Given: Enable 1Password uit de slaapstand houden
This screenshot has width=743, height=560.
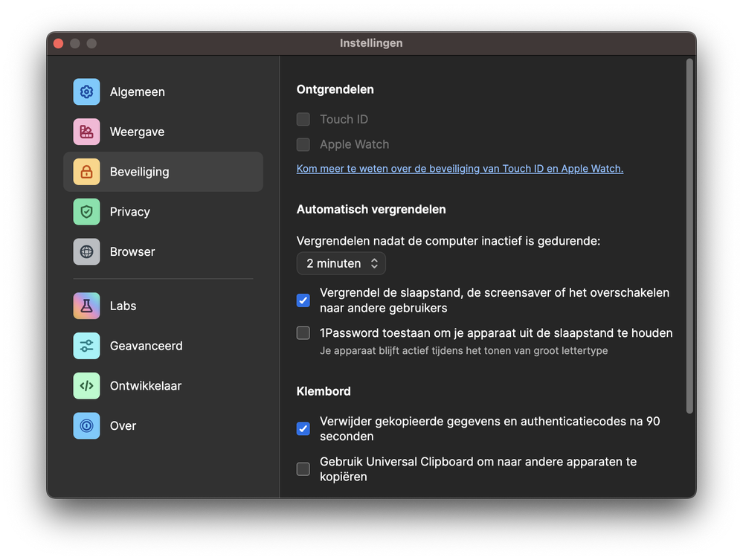Looking at the screenshot, I should (x=303, y=333).
